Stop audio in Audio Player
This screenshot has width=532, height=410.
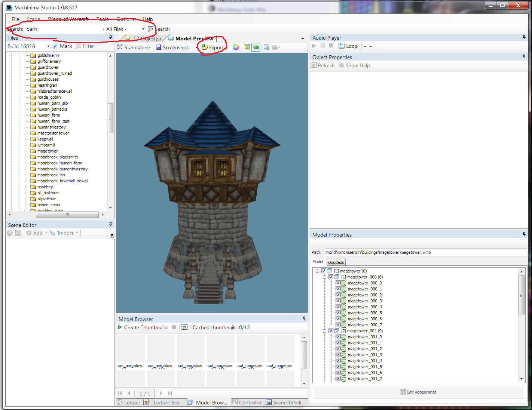(331, 46)
